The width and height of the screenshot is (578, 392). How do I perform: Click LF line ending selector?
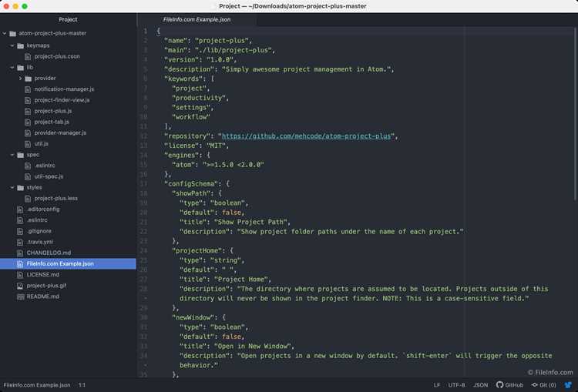click(x=437, y=385)
